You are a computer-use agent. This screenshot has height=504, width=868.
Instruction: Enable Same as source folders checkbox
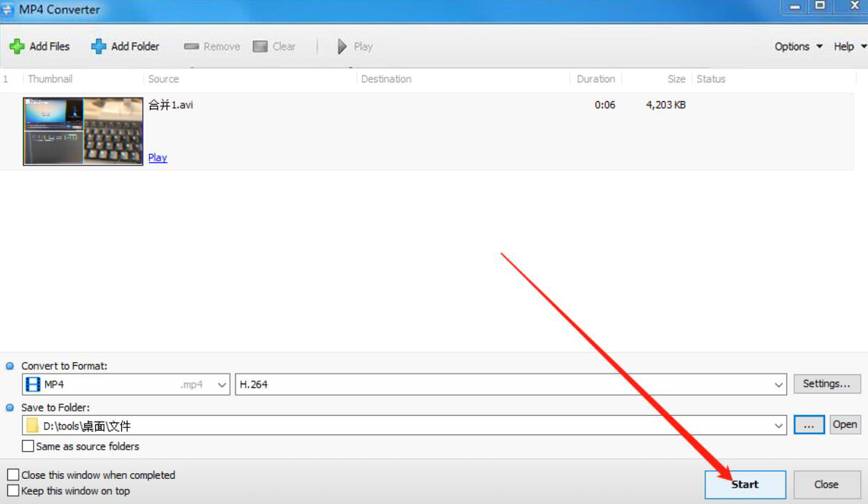[x=28, y=446]
